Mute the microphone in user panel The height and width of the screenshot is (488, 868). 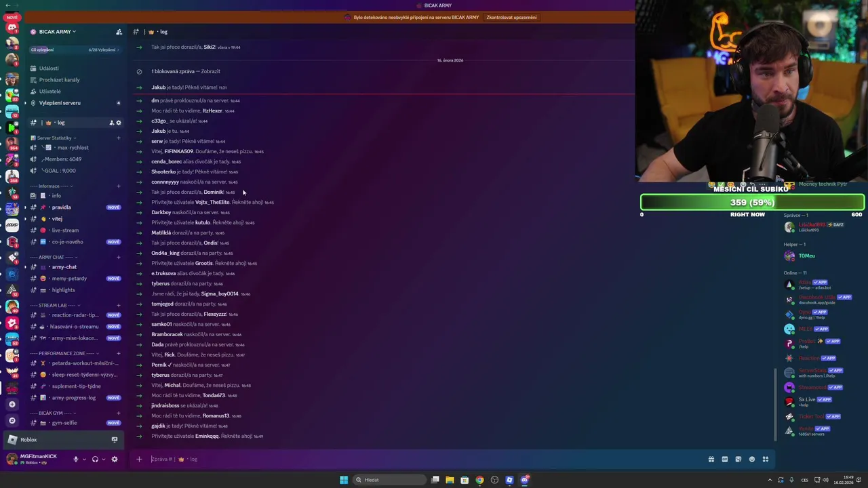pos(75,459)
